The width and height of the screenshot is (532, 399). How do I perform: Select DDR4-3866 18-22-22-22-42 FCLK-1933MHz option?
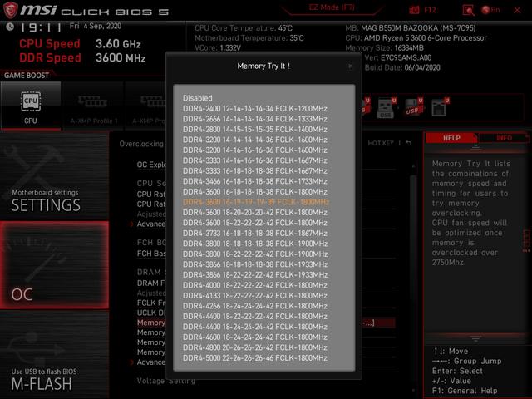pyautogui.click(x=255, y=275)
